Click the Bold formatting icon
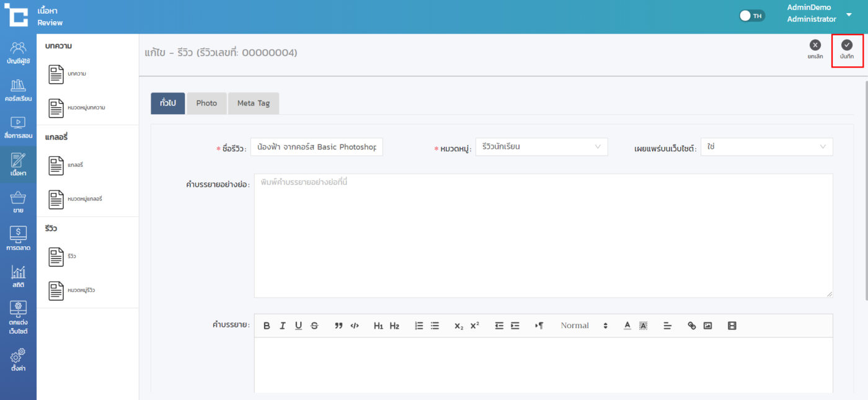 (267, 326)
